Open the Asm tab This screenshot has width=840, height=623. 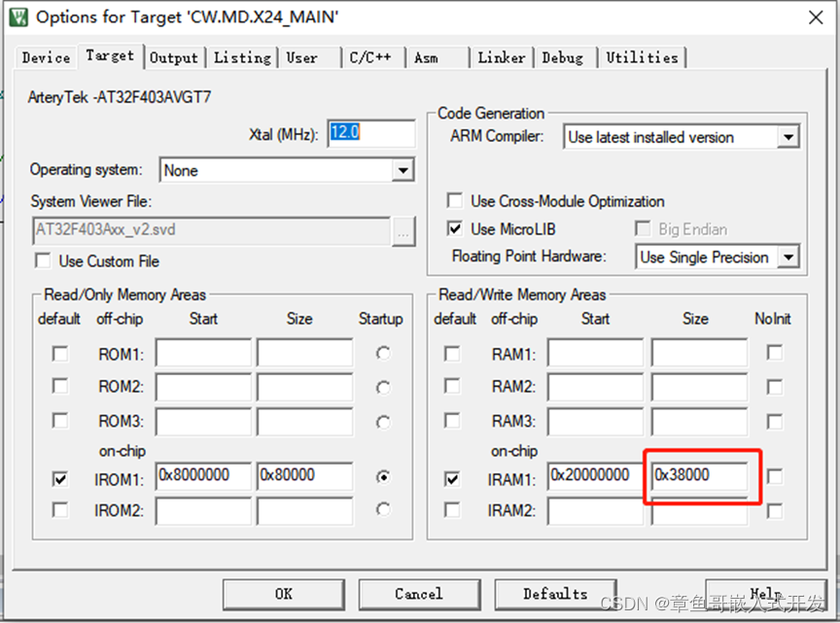click(426, 57)
